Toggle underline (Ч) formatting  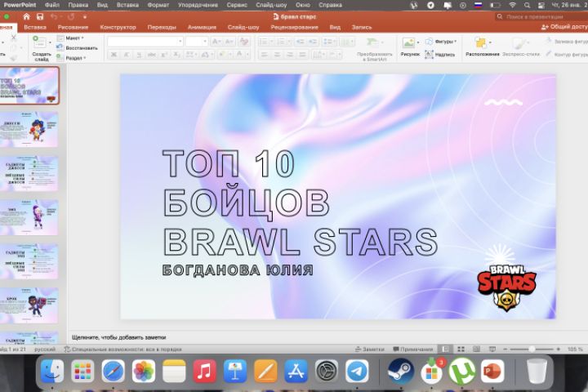click(x=139, y=55)
